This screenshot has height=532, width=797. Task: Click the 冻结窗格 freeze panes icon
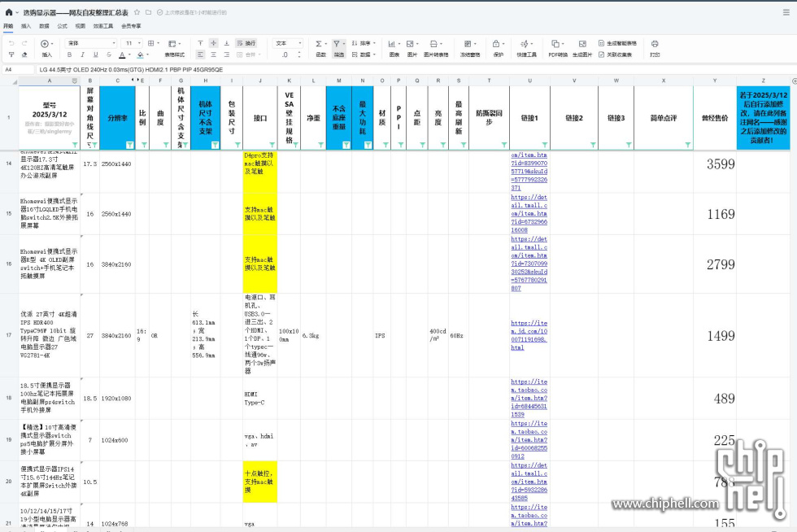pos(468,44)
